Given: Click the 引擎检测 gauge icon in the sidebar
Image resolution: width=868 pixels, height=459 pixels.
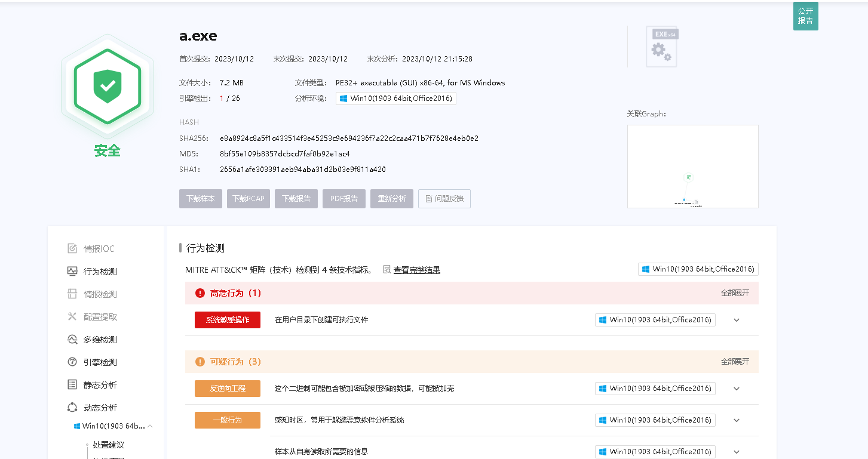Looking at the screenshot, I should tap(72, 362).
